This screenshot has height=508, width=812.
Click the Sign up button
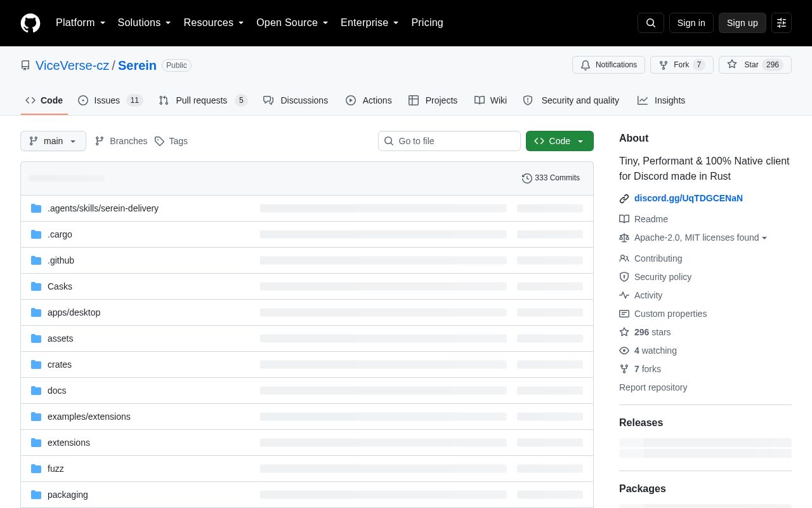click(742, 23)
